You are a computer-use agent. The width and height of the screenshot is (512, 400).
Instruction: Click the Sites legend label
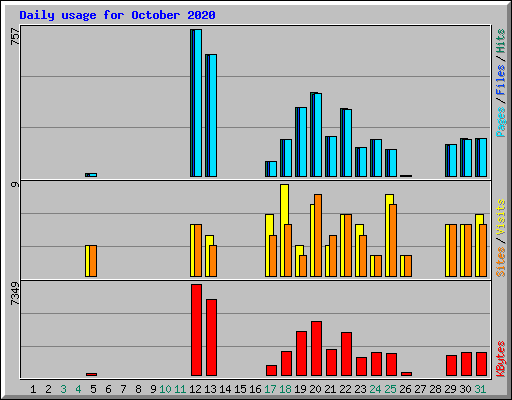[x=501, y=262]
